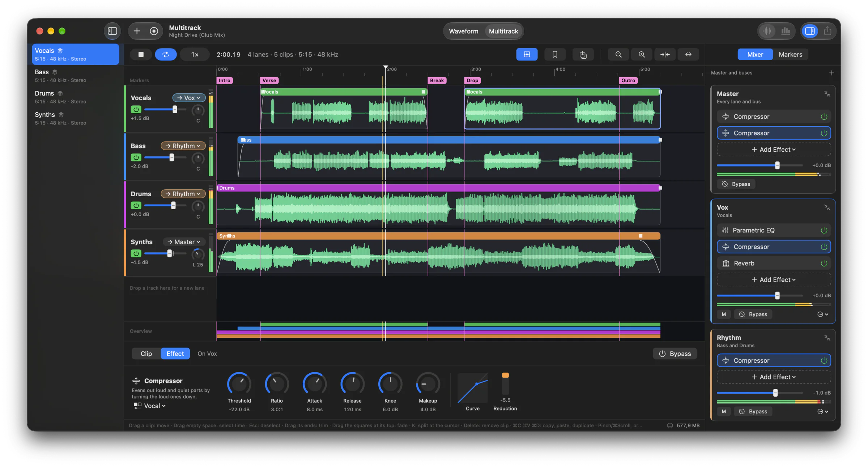Image resolution: width=868 pixels, height=467 pixels.
Task: Bypass the effect with the bottom panel Bypass button
Action: click(x=675, y=354)
